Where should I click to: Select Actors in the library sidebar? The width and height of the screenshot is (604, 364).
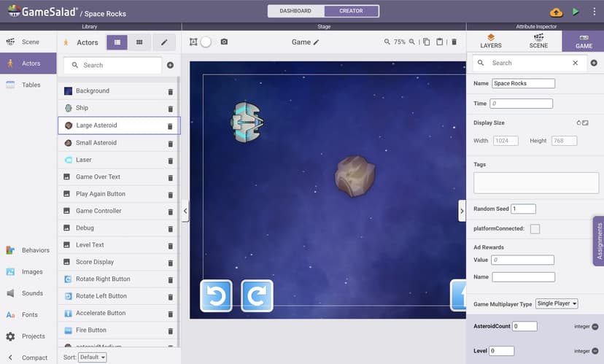28,63
